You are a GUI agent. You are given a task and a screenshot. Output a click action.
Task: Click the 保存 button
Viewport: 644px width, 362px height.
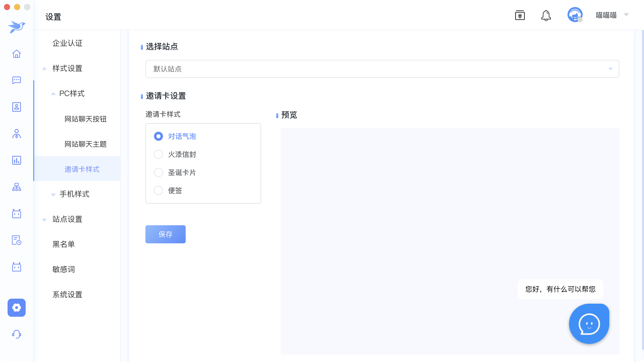coord(165,234)
